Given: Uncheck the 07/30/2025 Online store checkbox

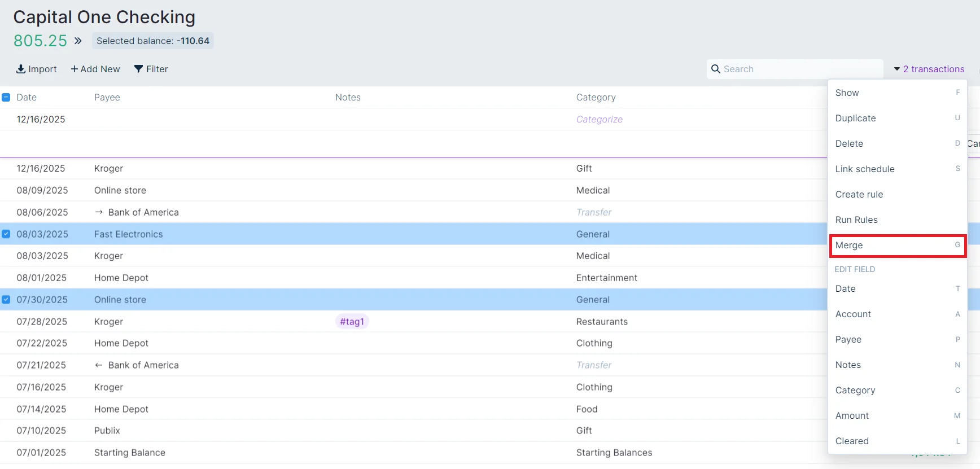Looking at the screenshot, I should 6,300.
